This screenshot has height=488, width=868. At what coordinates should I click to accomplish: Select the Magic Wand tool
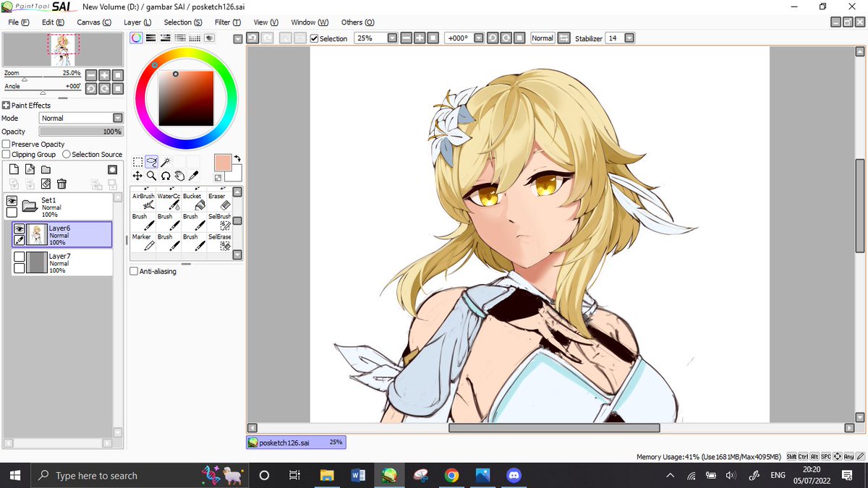click(165, 162)
